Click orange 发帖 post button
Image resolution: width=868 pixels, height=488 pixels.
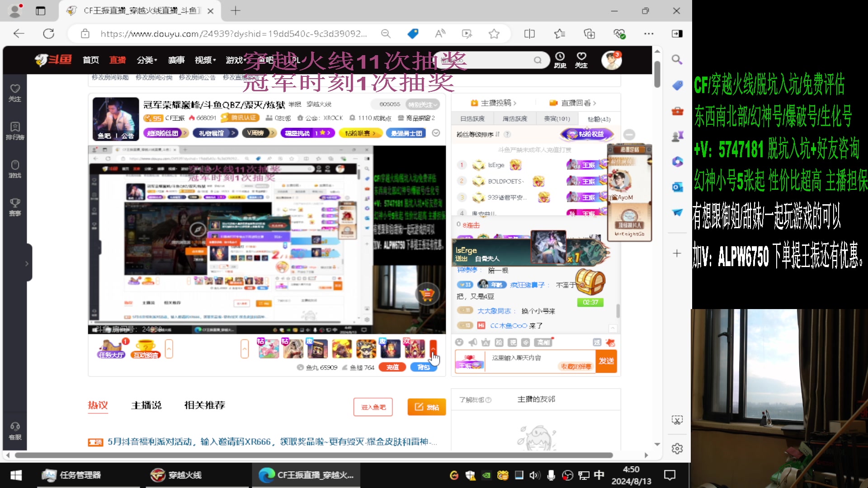click(x=426, y=407)
